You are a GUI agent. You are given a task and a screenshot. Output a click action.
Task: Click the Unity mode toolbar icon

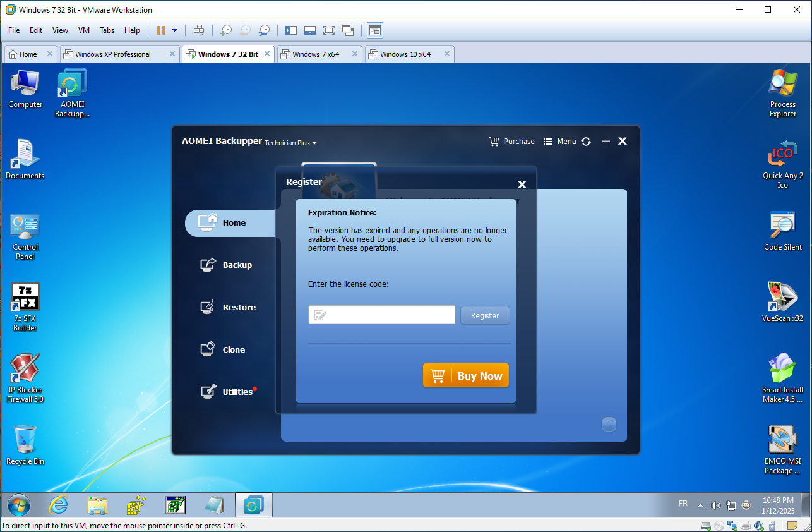348,30
